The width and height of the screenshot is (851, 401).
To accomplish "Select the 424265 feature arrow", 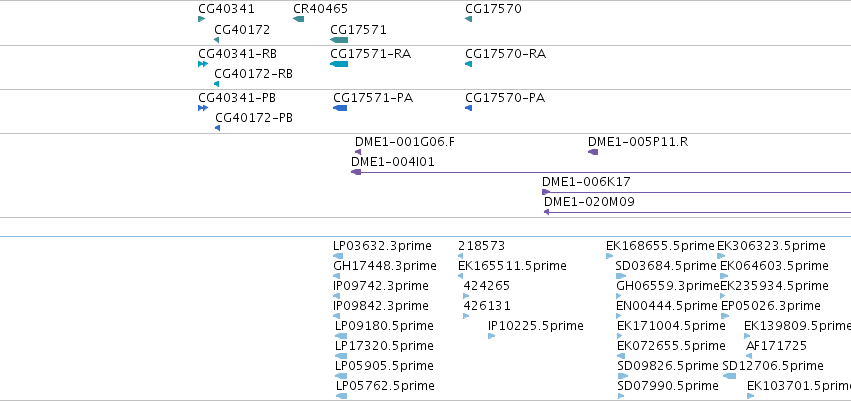I will pos(466,296).
